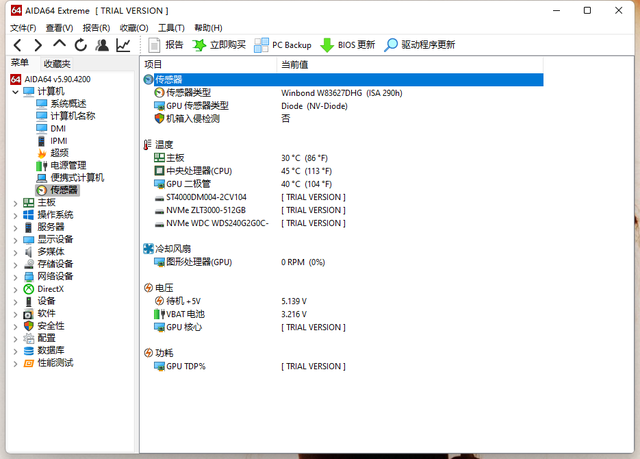Open PC Backup from toolbar

tap(283, 45)
